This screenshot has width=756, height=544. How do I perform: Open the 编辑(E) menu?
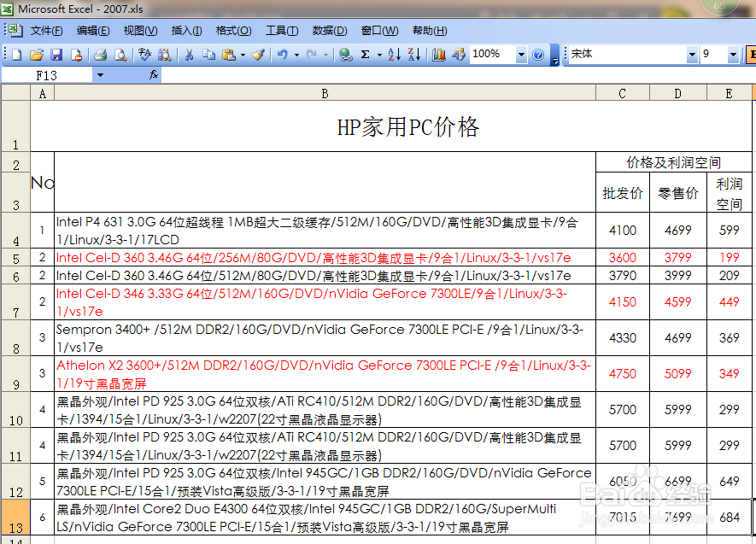pyautogui.click(x=93, y=31)
